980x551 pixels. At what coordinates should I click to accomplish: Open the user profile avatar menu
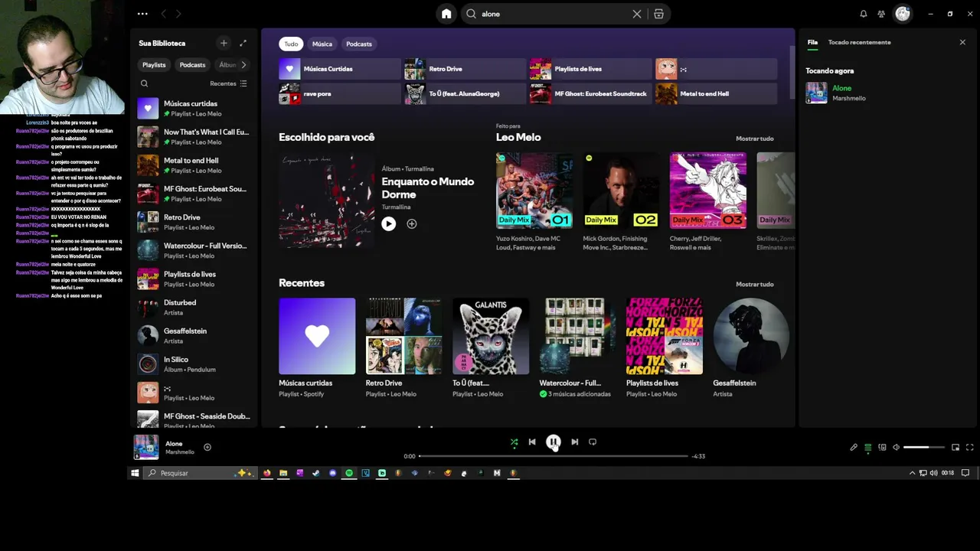click(903, 14)
